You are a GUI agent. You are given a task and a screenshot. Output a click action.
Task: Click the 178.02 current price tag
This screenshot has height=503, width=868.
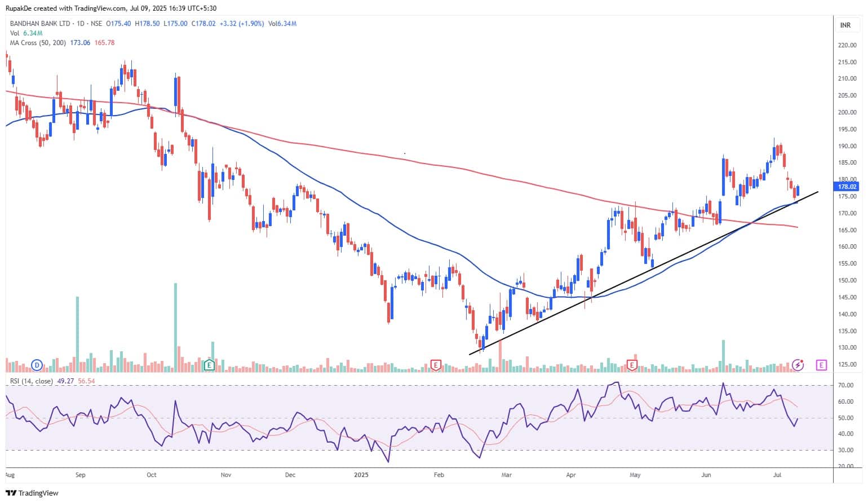tap(847, 187)
